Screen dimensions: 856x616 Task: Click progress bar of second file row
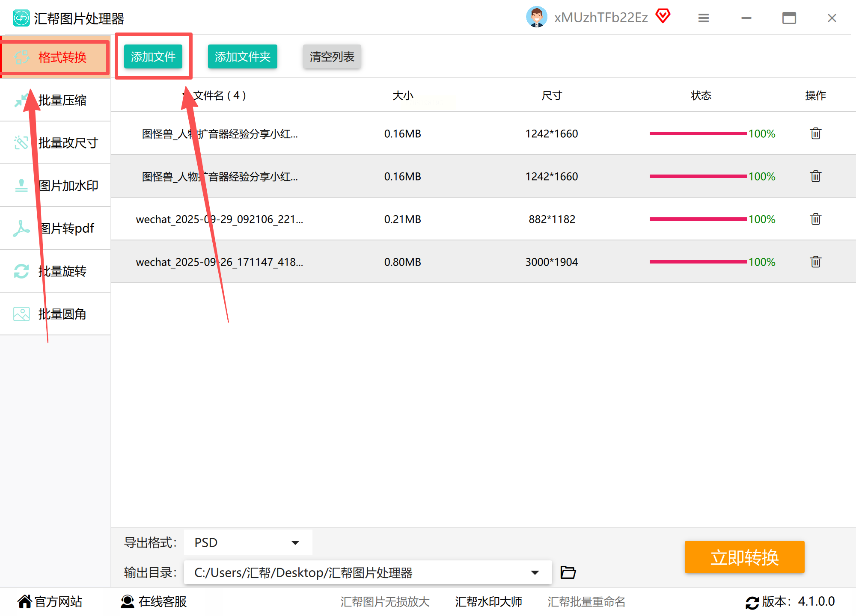(698, 176)
